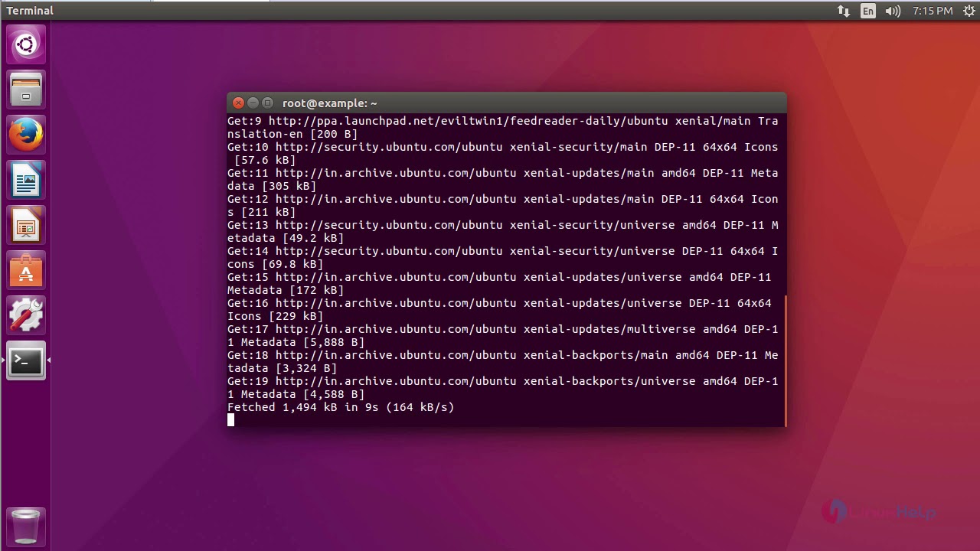This screenshot has width=980, height=551.
Task: Click the Get:17 xenial-updates/multiverse line
Action: (x=503, y=335)
